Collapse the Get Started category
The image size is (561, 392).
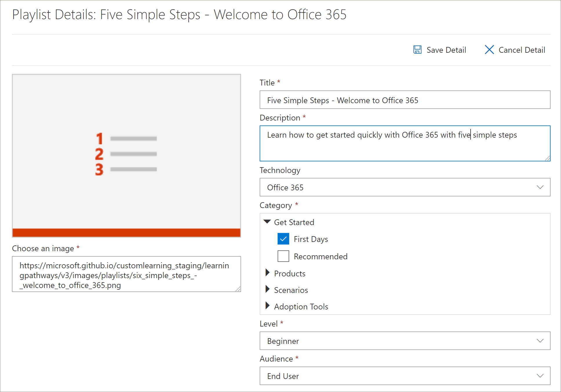pos(267,222)
